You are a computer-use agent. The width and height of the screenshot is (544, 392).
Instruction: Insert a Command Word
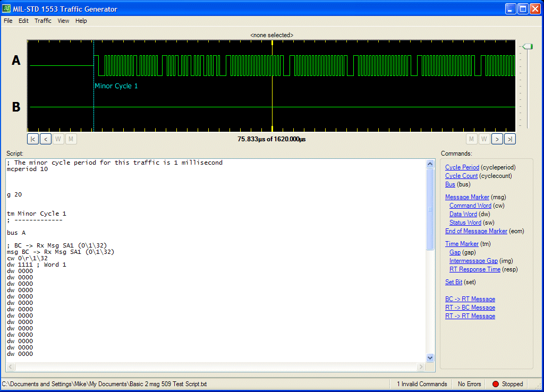471,206
